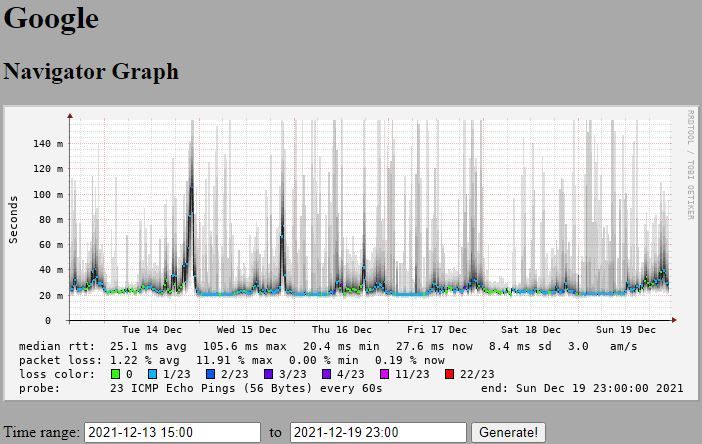
Task: Click the 80 m y-axis label
Action: click(51, 220)
